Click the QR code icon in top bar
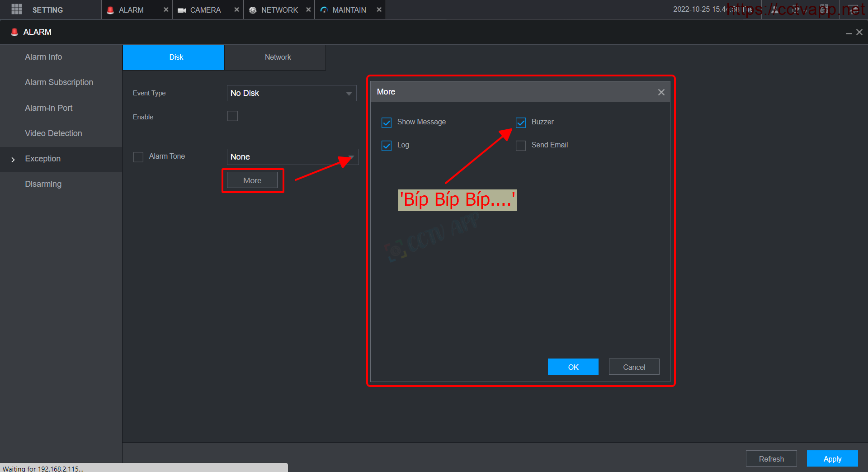Image resolution: width=868 pixels, height=472 pixels. pos(824,9)
